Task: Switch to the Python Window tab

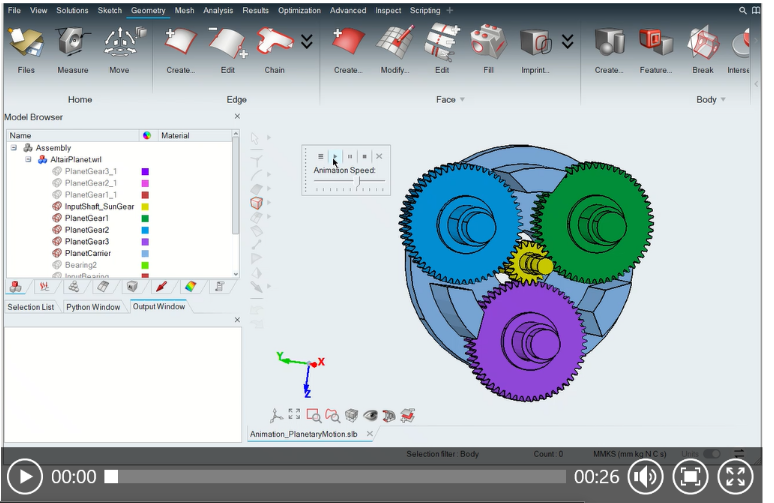Action: [94, 306]
